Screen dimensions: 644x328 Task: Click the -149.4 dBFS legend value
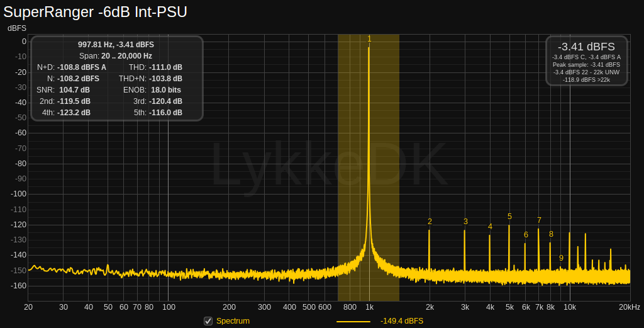402,321
